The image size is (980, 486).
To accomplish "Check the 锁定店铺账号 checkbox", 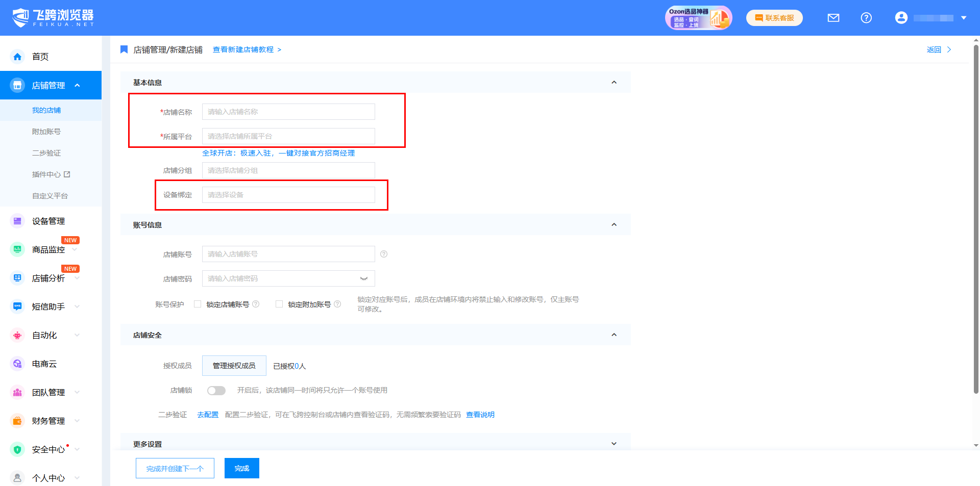I will coord(198,304).
